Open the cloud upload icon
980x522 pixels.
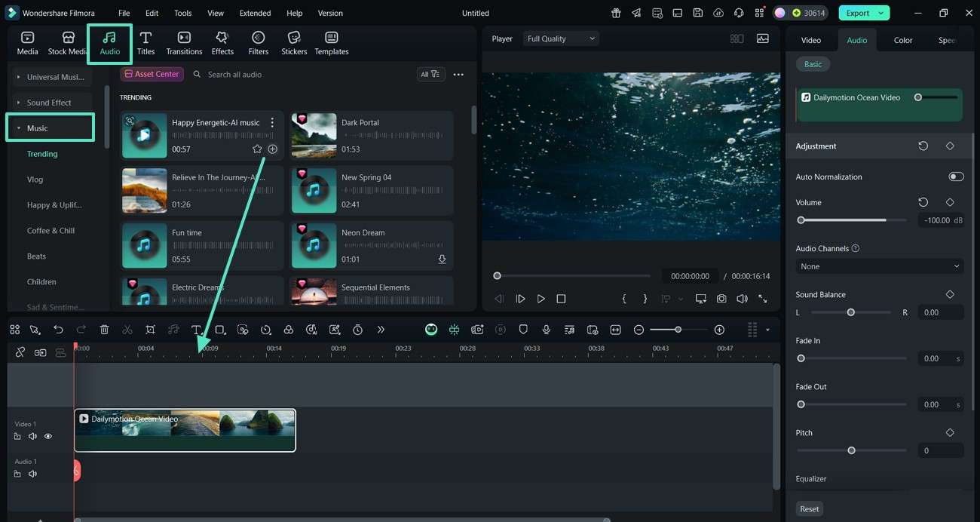718,13
